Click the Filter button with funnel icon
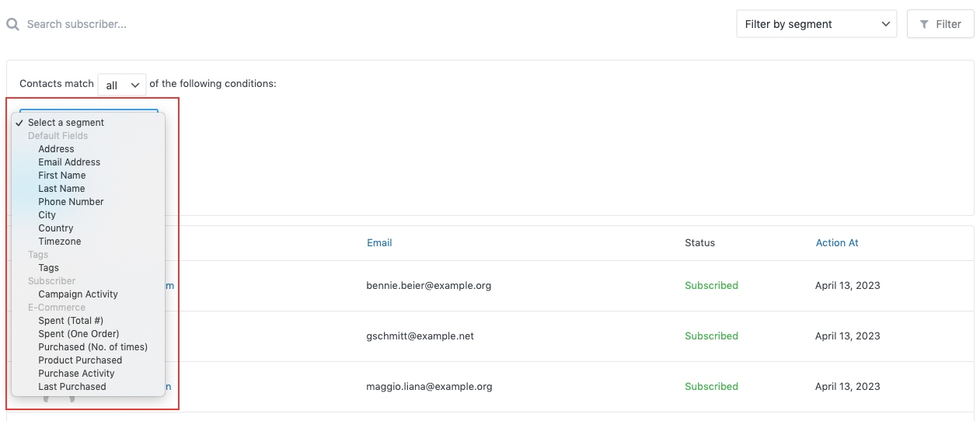 (940, 24)
